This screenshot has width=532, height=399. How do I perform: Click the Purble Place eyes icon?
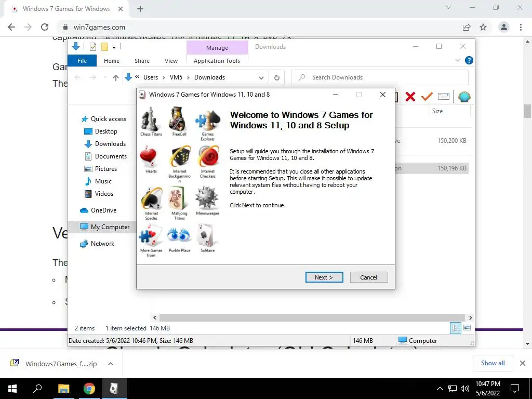coord(179,235)
